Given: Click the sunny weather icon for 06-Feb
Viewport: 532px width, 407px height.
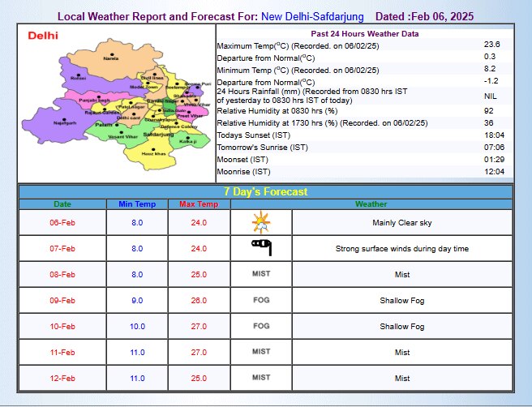Looking at the screenshot, I should tap(260, 222).
